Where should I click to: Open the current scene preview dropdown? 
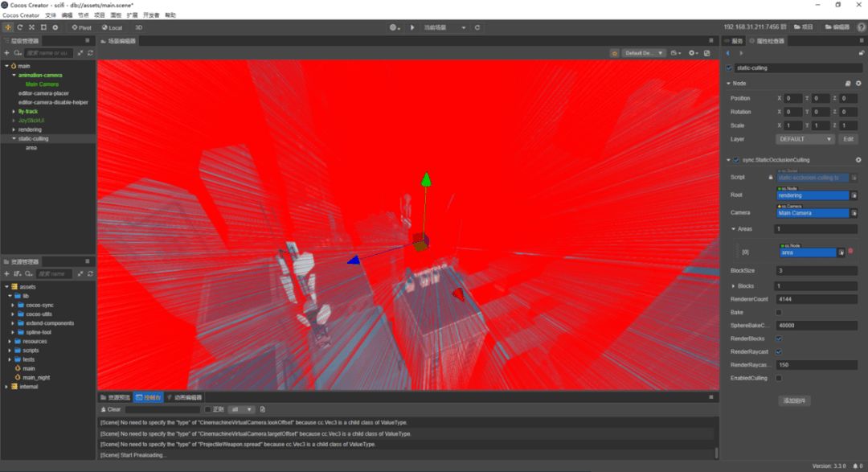click(444, 27)
